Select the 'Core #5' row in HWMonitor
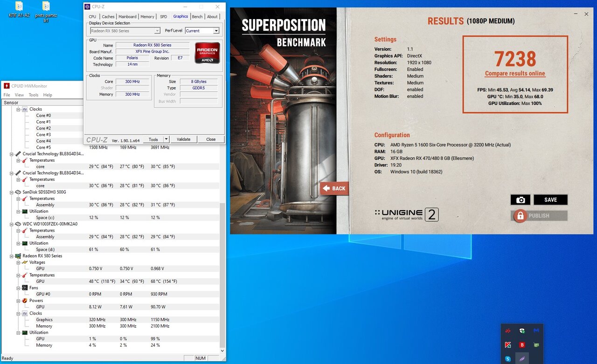This screenshot has width=597, height=364. (x=111, y=147)
